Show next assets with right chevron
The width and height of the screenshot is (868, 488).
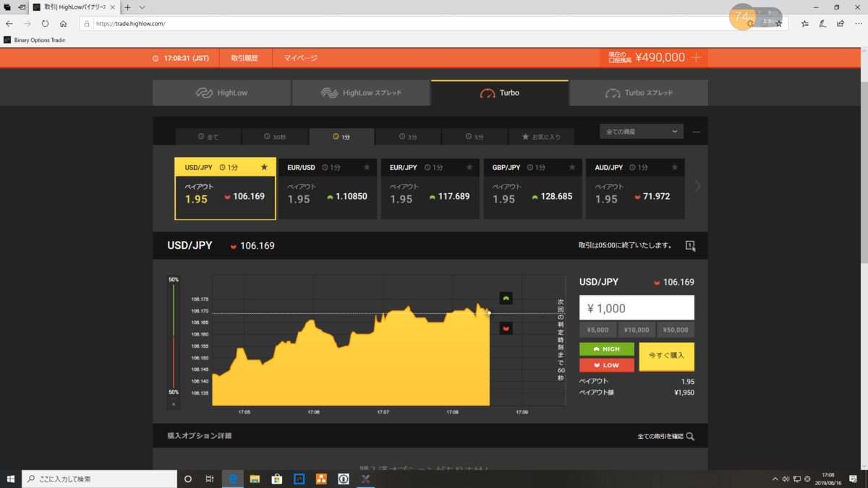(x=697, y=187)
